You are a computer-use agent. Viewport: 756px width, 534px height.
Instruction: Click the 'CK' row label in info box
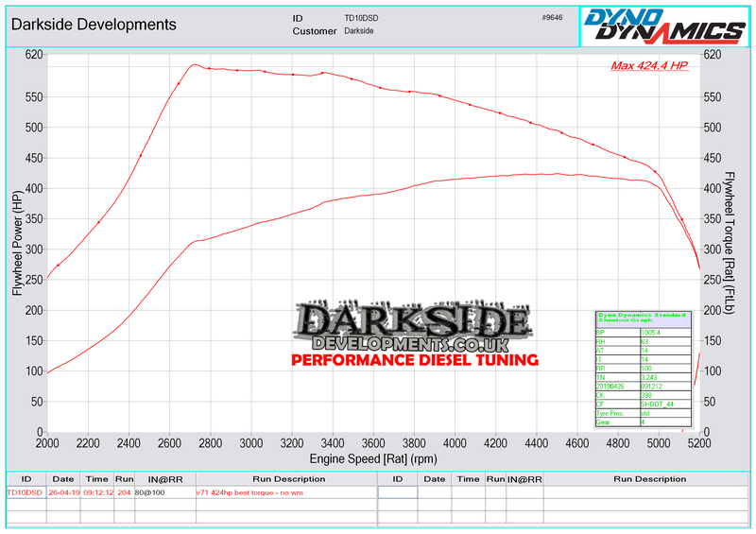tap(600, 396)
